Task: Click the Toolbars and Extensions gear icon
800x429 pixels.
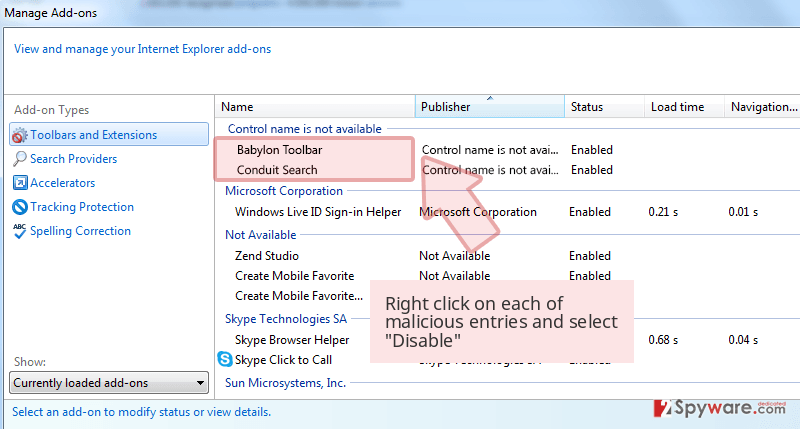Action: [19, 135]
